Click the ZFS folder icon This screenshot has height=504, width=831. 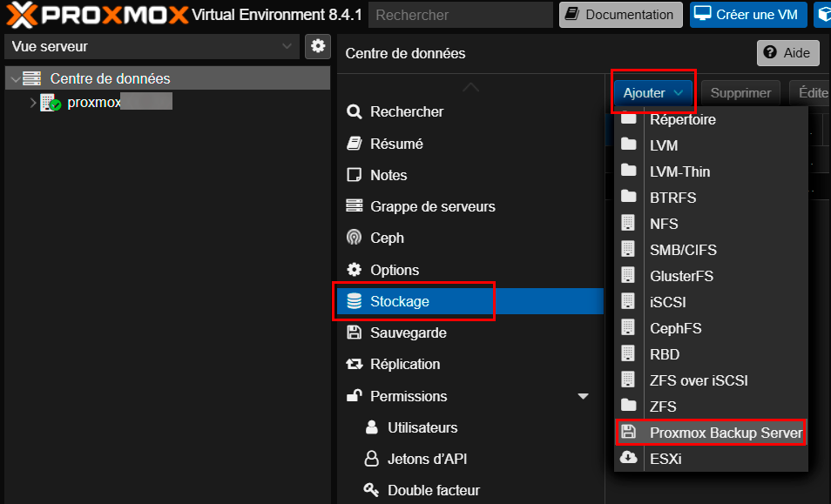pyautogui.click(x=629, y=406)
